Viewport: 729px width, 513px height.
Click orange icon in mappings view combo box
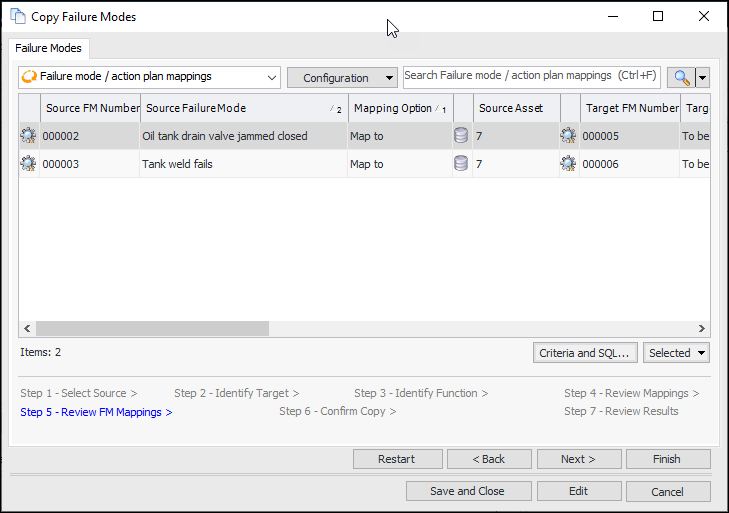pos(29,77)
